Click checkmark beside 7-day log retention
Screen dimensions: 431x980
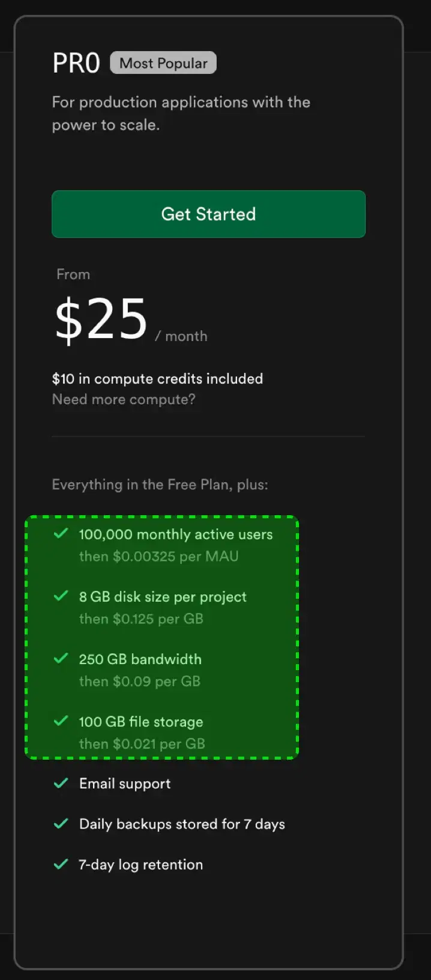point(61,865)
